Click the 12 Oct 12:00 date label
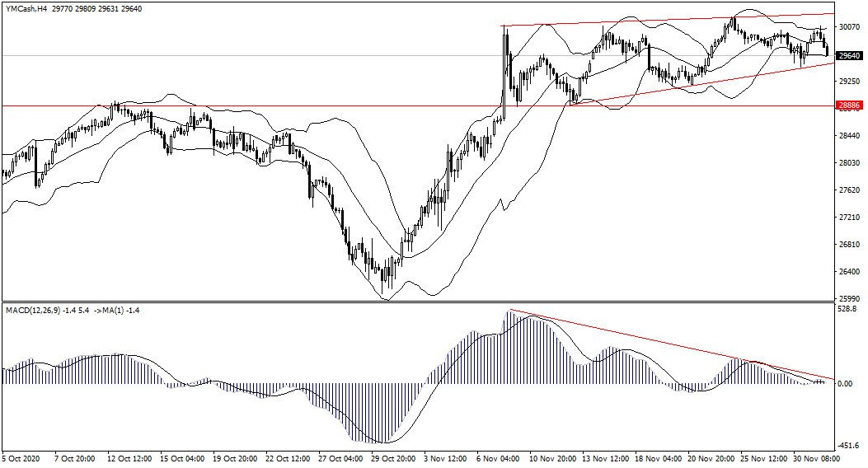868x468 pixels. [x=129, y=459]
